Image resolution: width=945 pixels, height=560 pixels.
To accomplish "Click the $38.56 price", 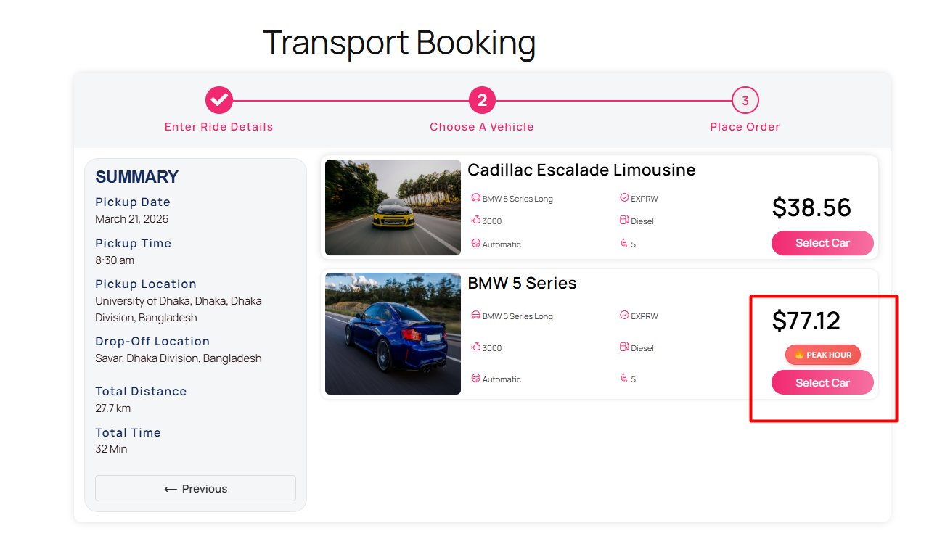I will point(811,207).
